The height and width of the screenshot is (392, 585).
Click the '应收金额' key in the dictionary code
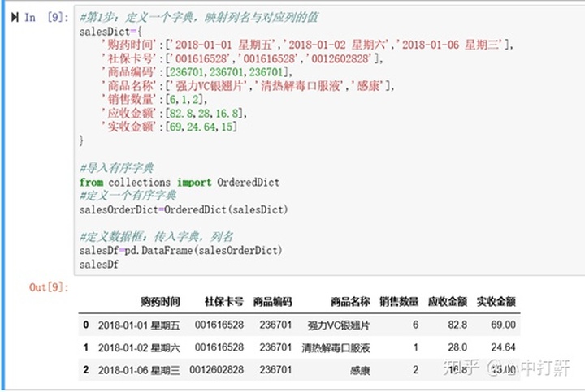pos(129,113)
